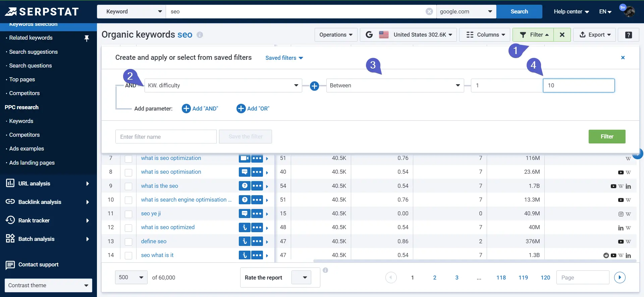Open the Keyword search type dropdown
The width and height of the screenshot is (644, 297).
pyautogui.click(x=131, y=11)
